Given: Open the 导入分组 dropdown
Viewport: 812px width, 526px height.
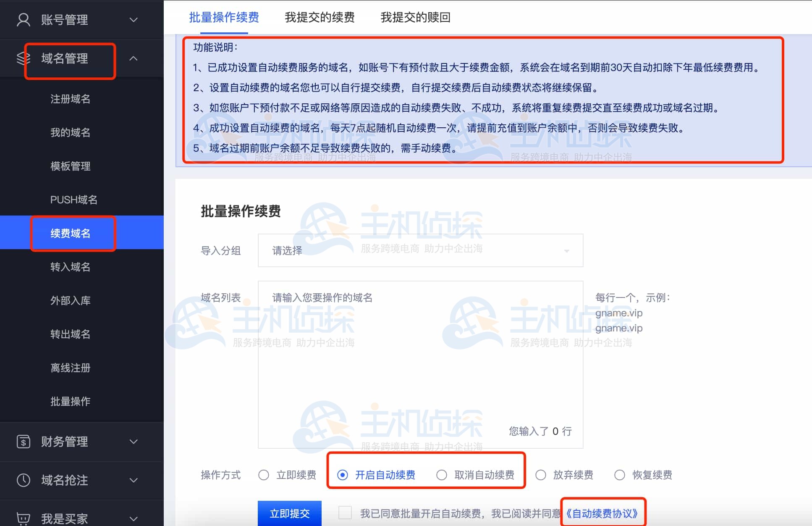Looking at the screenshot, I should [420, 251].
